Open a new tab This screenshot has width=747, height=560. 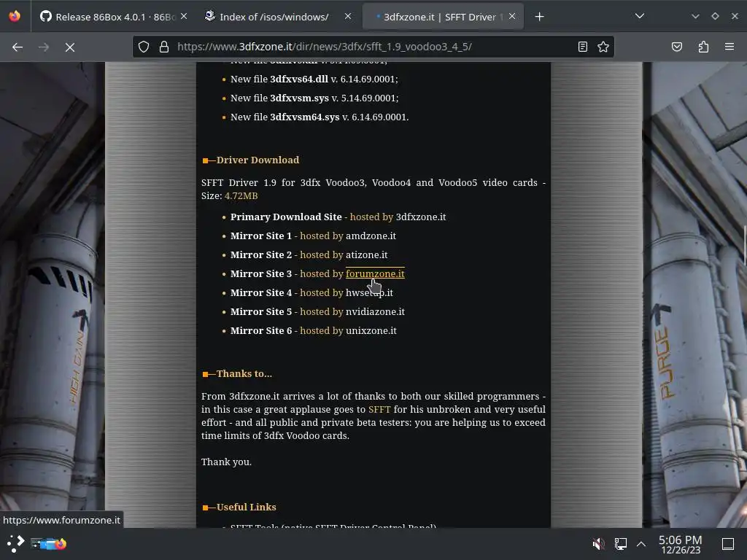click(x=539, y=17)
